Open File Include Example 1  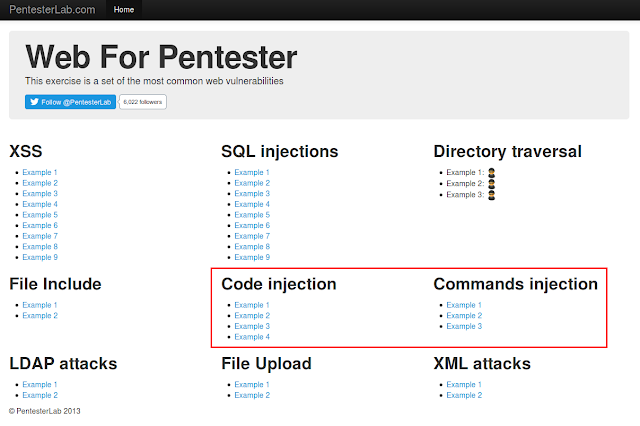click(x=40, y=305)
